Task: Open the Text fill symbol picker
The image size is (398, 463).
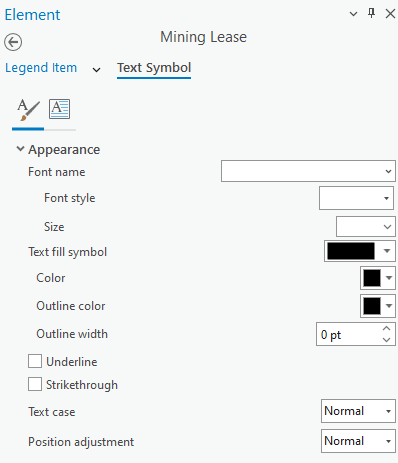Action: 360,251
